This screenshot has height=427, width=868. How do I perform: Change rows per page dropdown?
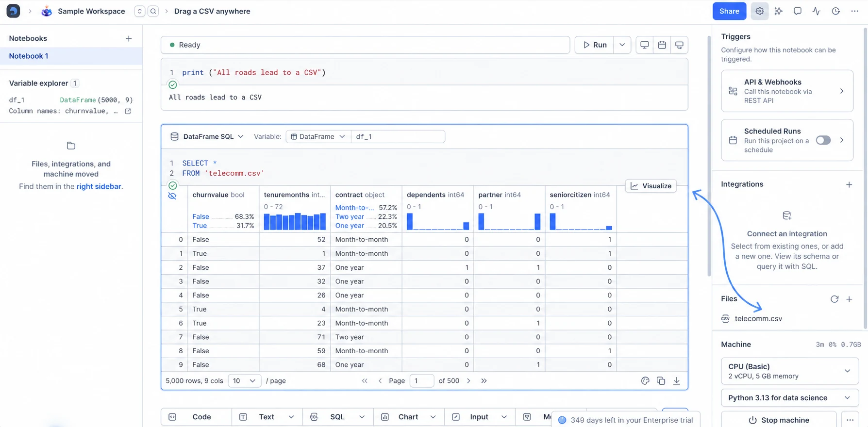click(x=244, y=381)
